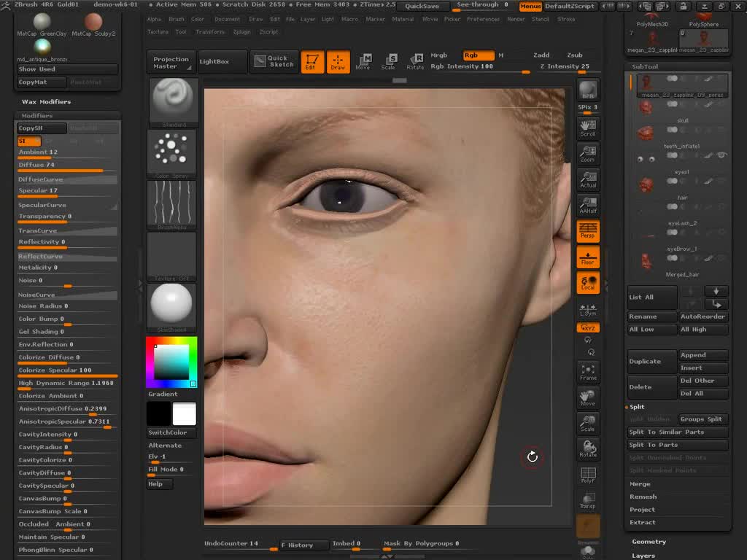Expand the Merge section
747x560 pixels.
[x=640, y=484]
